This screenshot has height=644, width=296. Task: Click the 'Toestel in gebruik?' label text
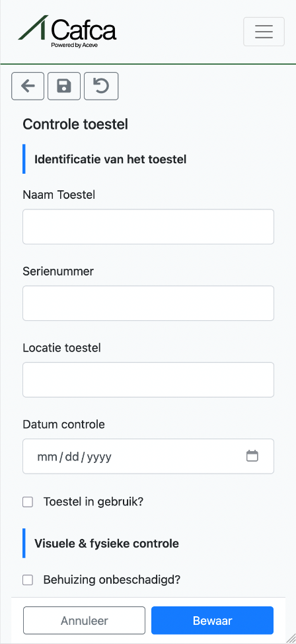(93, 502)
